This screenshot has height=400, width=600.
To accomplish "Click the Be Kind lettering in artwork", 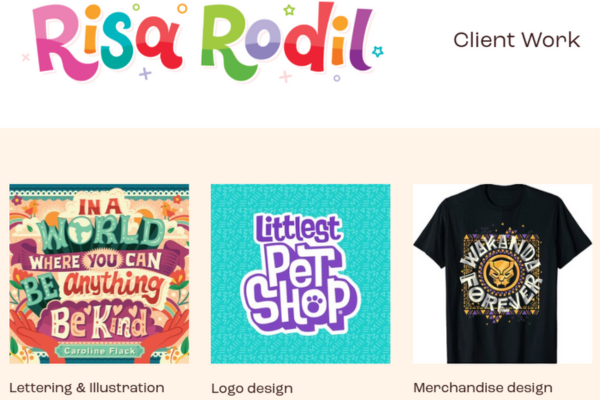I will tap(99, 323).
